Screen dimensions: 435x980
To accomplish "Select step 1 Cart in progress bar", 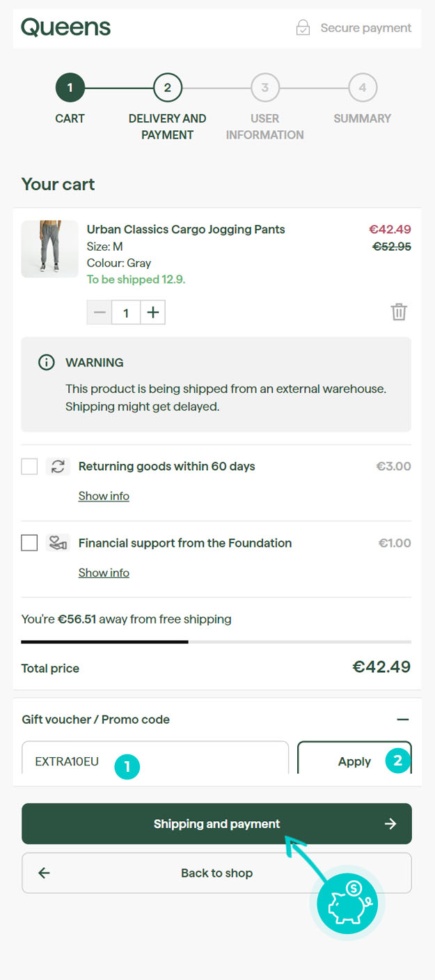I will 70,88.
